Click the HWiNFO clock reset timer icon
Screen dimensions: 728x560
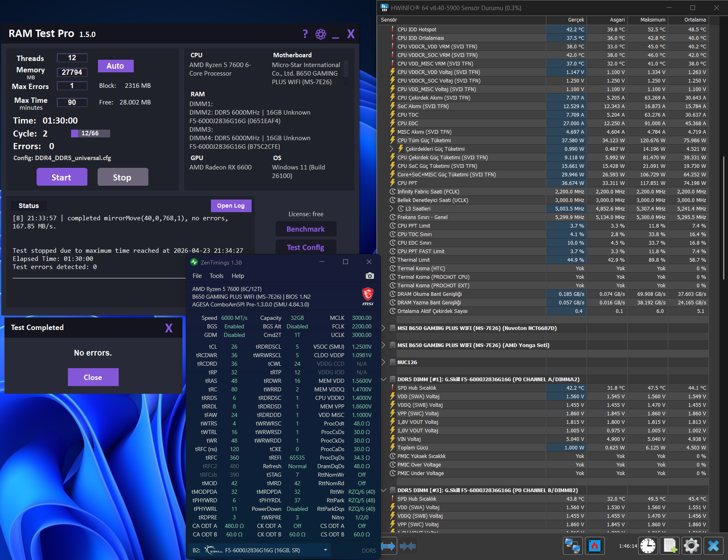click(x=648, y=546)
